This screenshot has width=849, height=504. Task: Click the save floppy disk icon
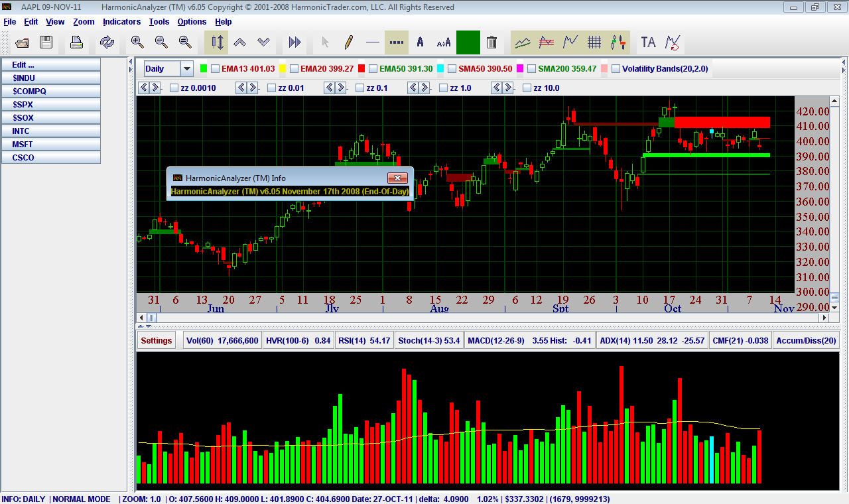coord(46,42)
